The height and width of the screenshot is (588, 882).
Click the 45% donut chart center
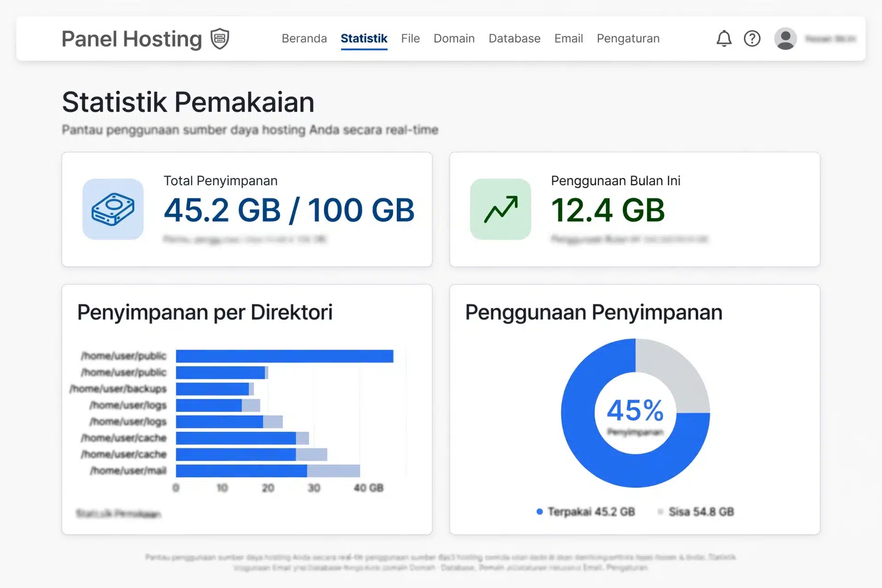(x=635, y=413)
